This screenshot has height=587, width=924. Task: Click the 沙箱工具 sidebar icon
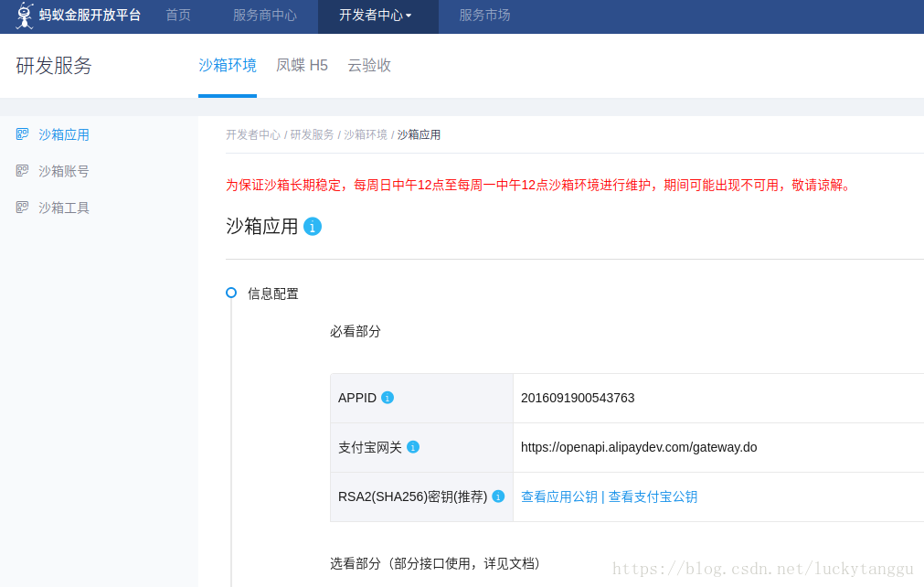23,208
